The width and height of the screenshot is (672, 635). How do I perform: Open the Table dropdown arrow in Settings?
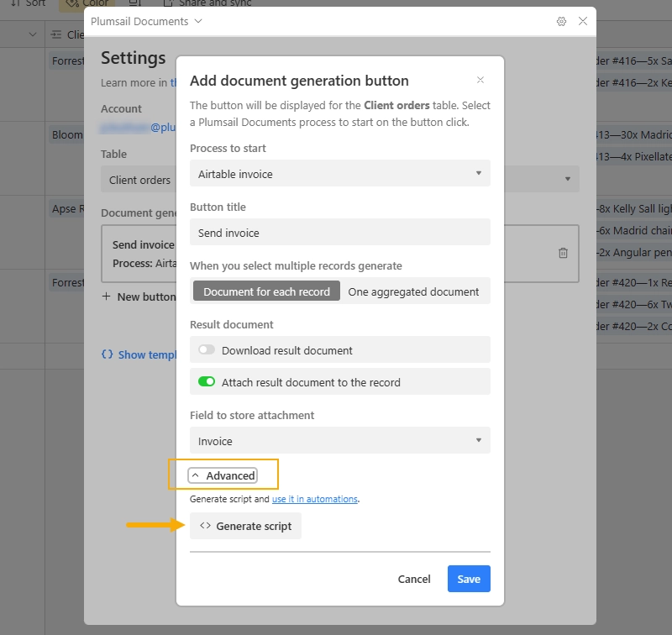coord(568,179)
